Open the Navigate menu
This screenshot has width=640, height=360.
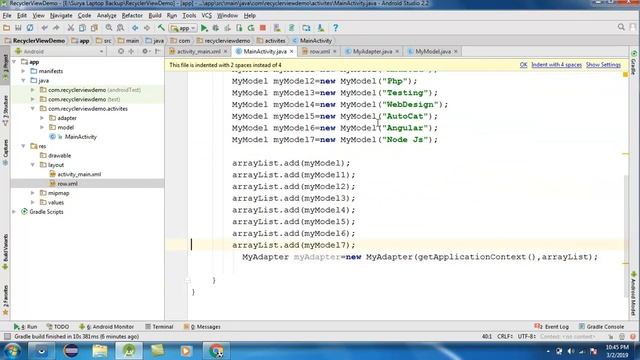point(61,16)
